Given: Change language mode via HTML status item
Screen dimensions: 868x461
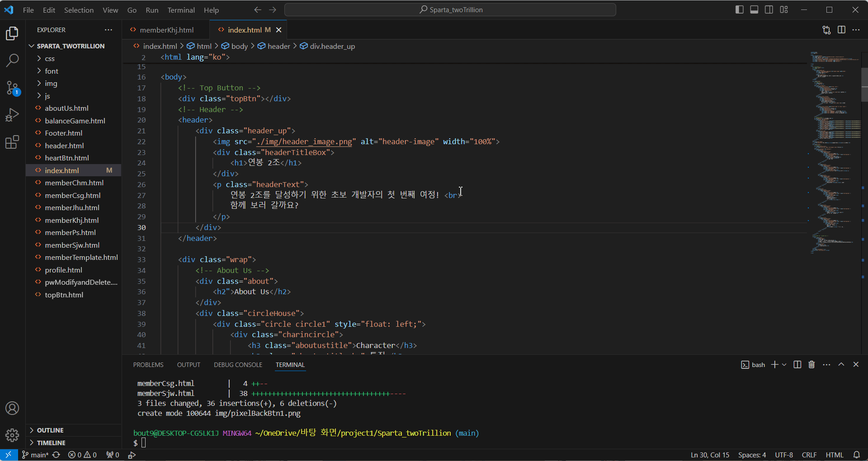Looking at the screenshot, I should coord(835,455).
